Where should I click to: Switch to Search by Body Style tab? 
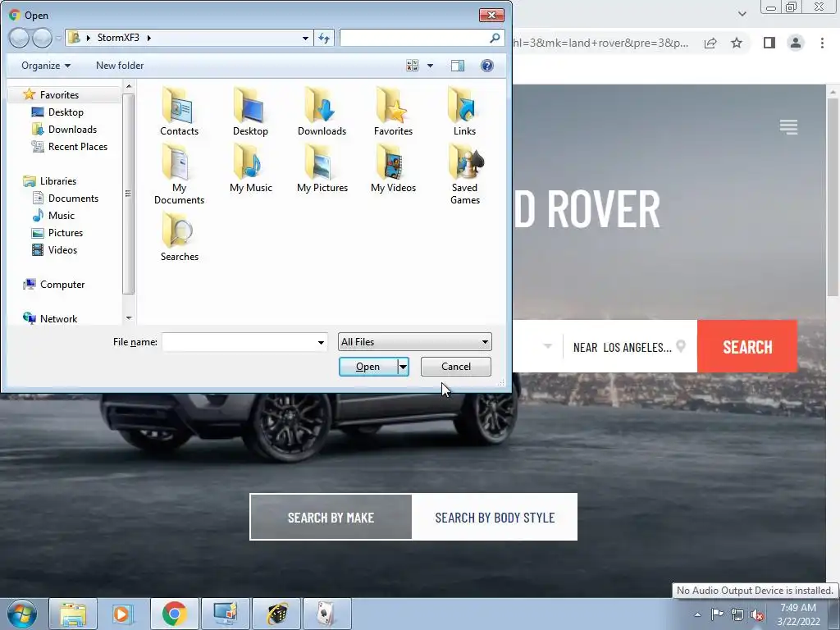pos(495,518)
